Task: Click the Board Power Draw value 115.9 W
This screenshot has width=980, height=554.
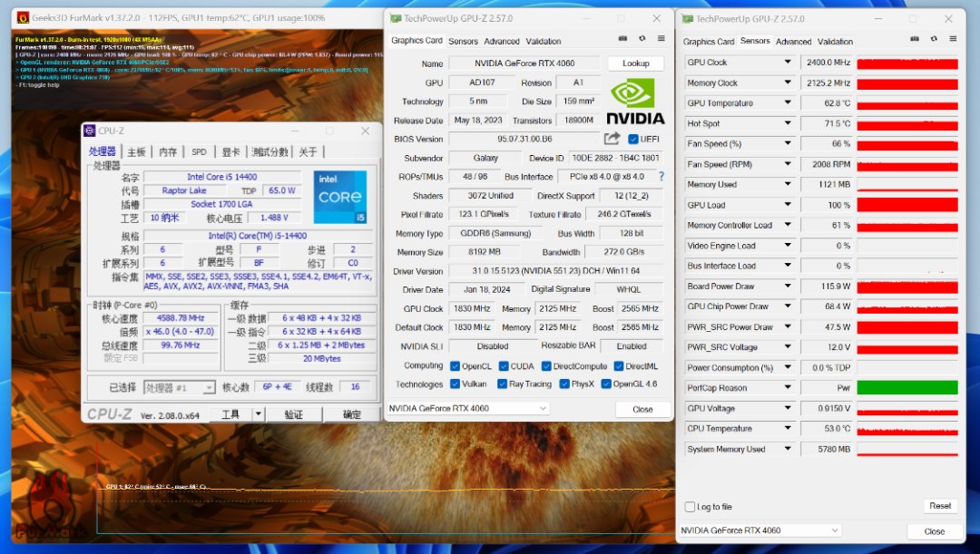Action: [x=827, y=286]
